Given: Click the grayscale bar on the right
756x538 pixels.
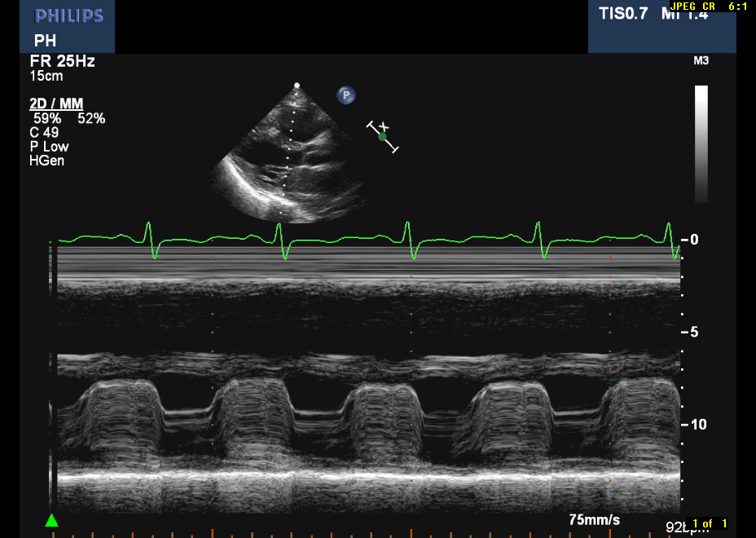Looking at the screenshot, I should (701, 143).
